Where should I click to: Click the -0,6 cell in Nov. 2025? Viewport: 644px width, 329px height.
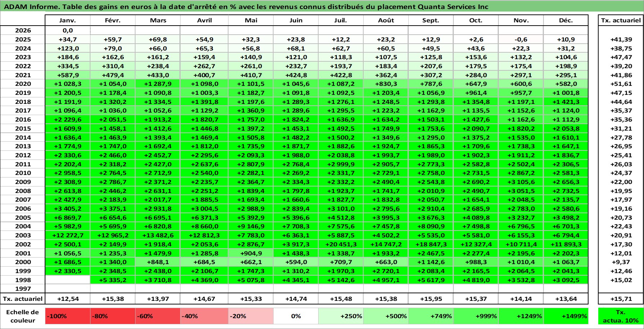pyautogui.click(x=521, y=39)
